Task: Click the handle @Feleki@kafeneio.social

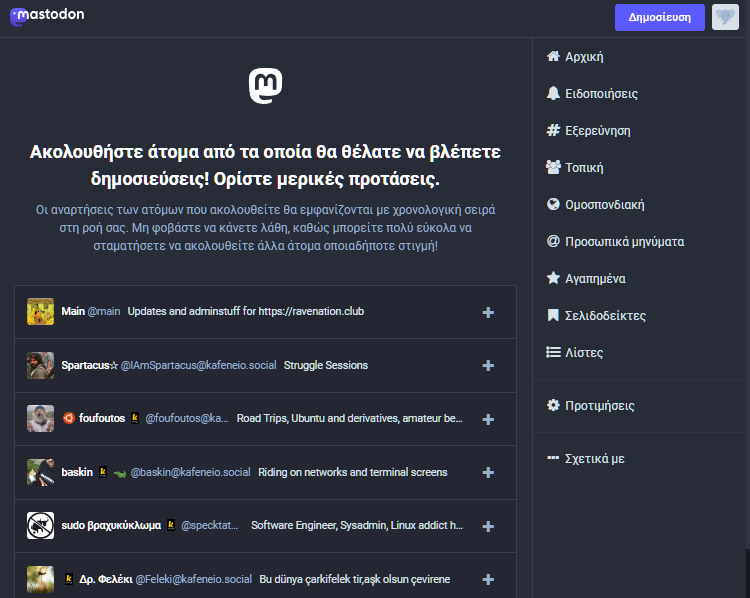Action: click(x=194, y=579)
